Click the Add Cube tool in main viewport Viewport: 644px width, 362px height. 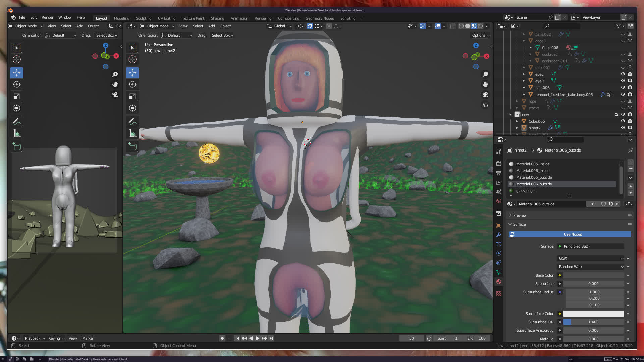click(x=132, y=147)
